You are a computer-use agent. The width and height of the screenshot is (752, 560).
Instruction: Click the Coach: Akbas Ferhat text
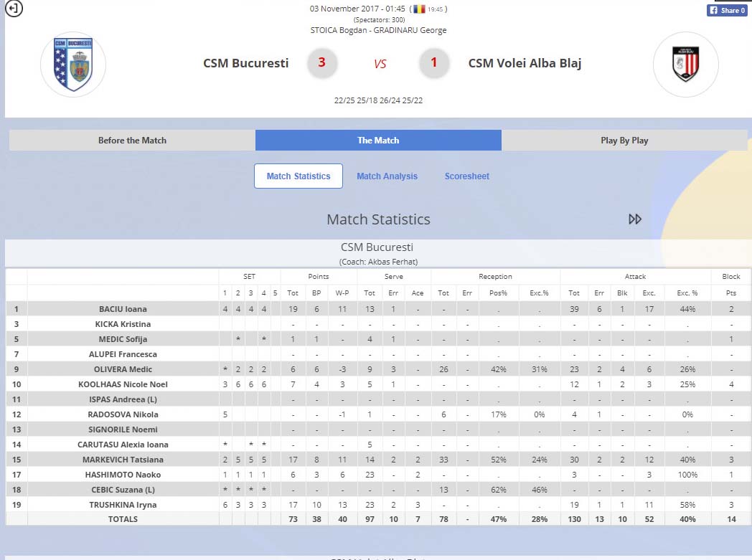pyautogui.click(x=378, y=262)
